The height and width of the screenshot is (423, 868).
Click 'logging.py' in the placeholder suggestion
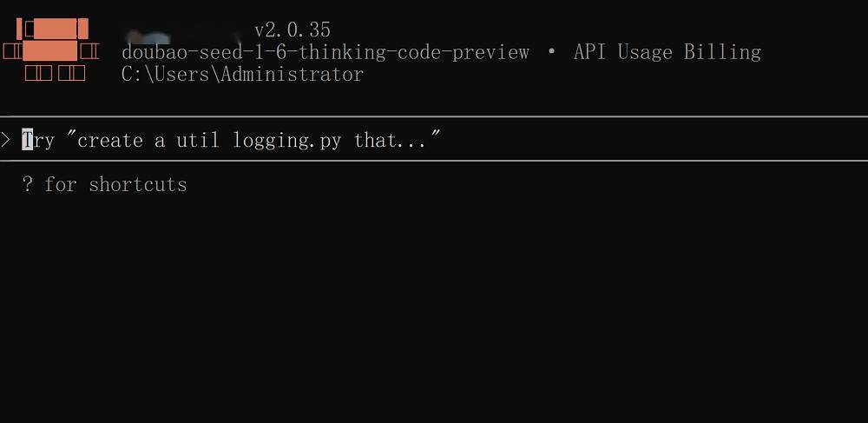pyautogui.click(x=286, y=140)
